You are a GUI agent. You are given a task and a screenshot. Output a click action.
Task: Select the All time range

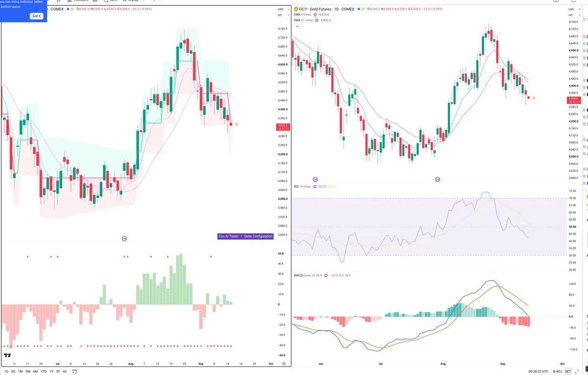click(x=65, y=372)
